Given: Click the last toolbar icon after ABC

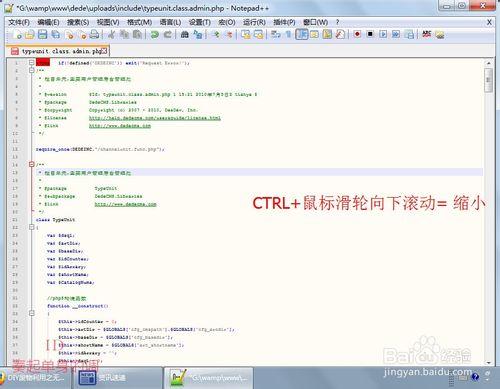Looking at the screenshot, I should pyautogui.click(x=440, y=34).
